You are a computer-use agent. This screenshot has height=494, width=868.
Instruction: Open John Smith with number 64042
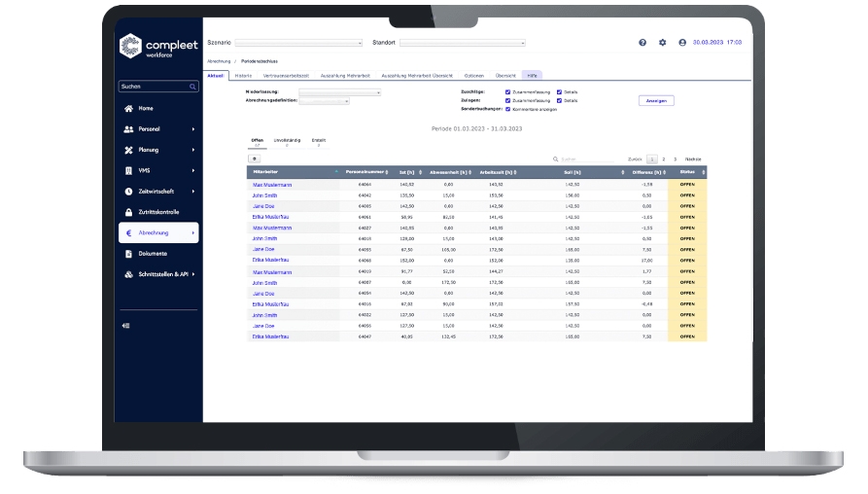(264, 195)
